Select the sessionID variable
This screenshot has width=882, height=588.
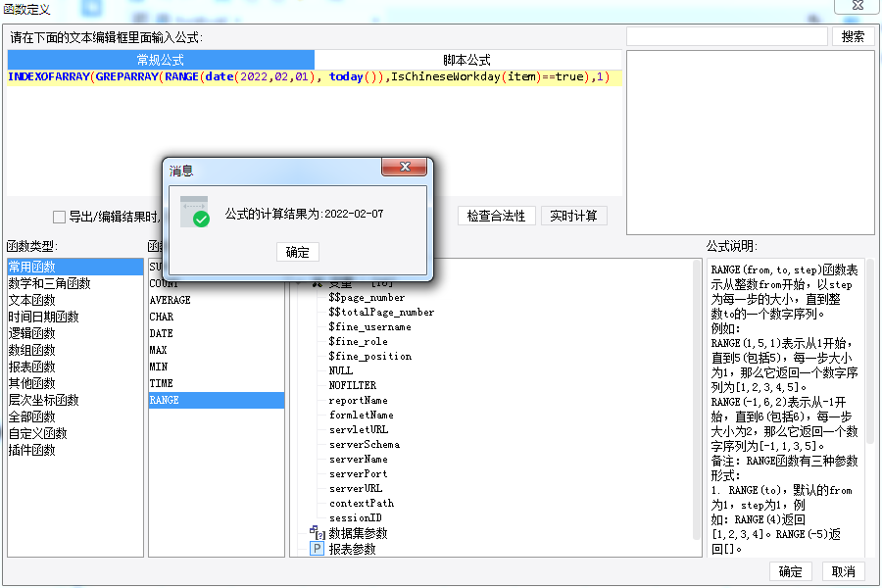tap(356, 517)
